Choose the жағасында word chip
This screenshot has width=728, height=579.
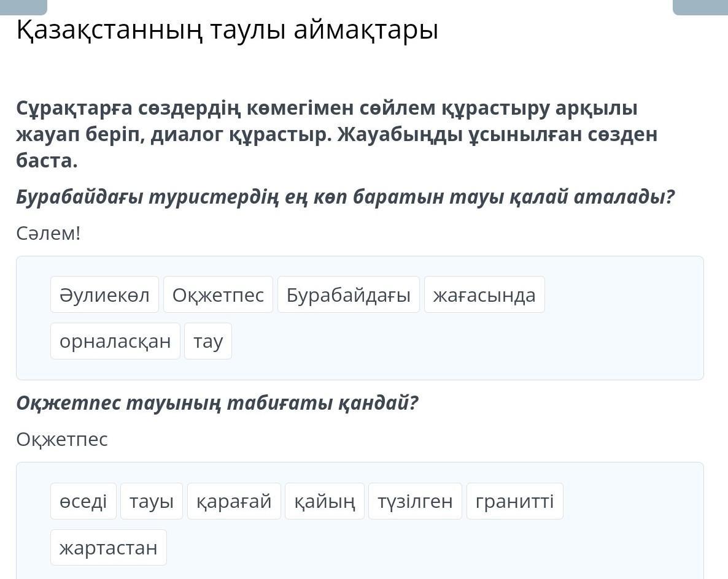coord(484,295)
